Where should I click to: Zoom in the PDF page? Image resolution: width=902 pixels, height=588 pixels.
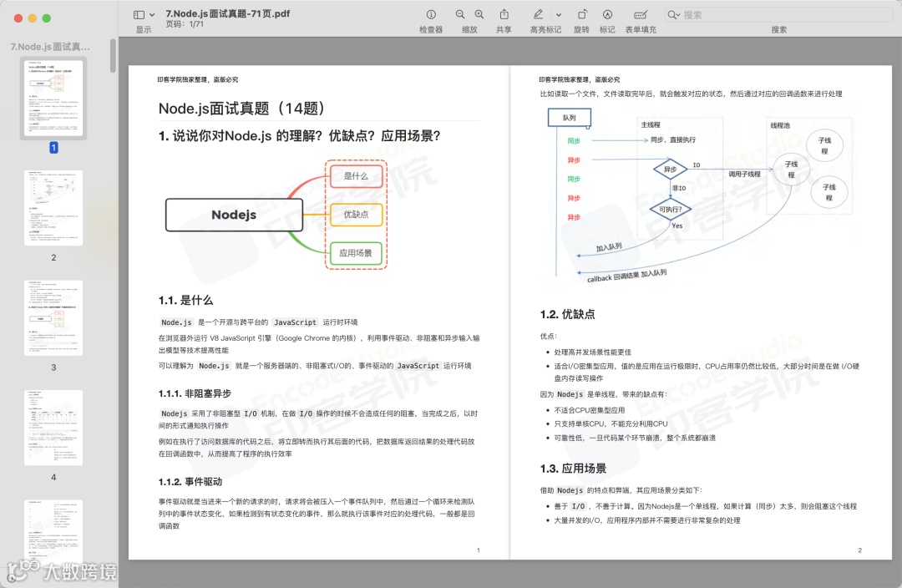click(x=479, y=14)
